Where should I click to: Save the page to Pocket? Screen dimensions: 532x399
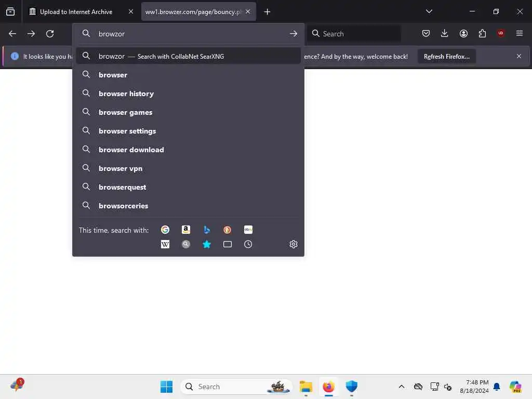pos(426,33)
